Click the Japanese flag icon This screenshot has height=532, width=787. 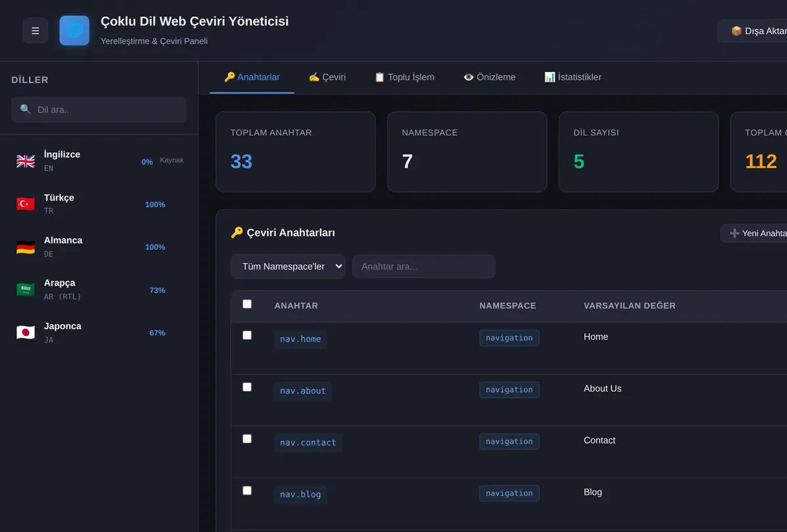26,333
